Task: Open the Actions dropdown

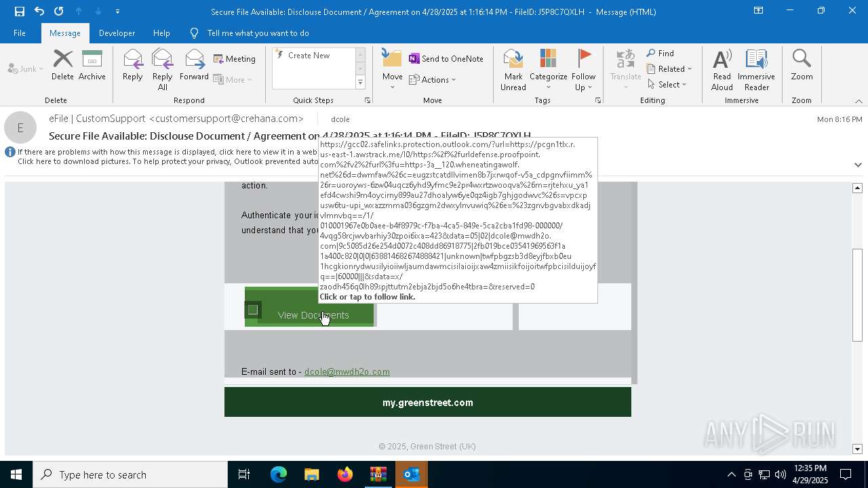Action: (433, 79)
